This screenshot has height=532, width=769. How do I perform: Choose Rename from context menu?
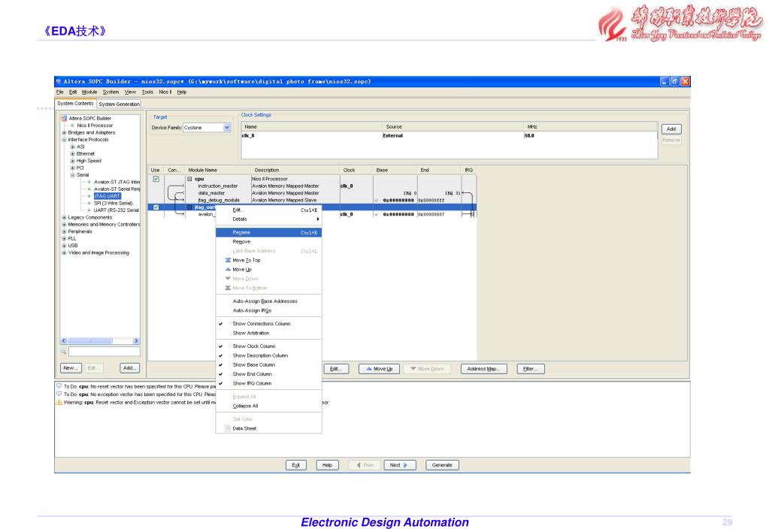click(x=269, y=232)
